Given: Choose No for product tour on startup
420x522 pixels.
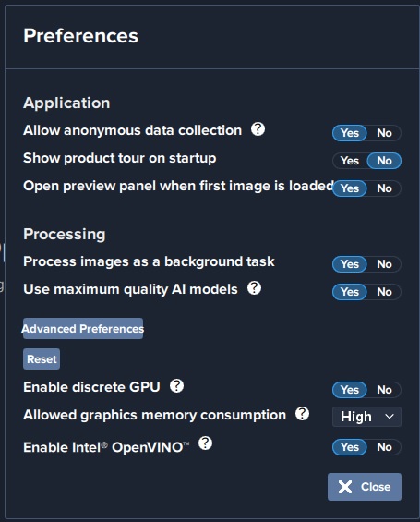Looking at the screenshot, I should pyautogui.click(x=384, y=161).
